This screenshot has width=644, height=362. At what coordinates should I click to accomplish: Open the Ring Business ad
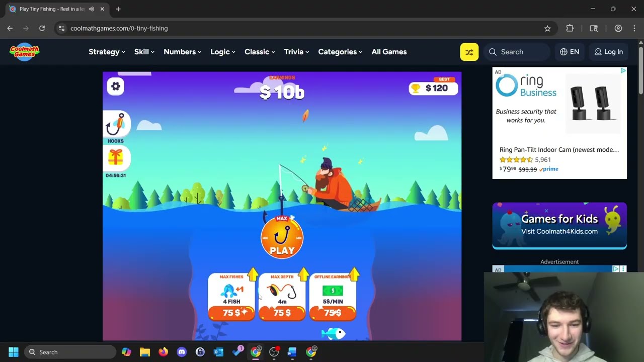point(559,123)
